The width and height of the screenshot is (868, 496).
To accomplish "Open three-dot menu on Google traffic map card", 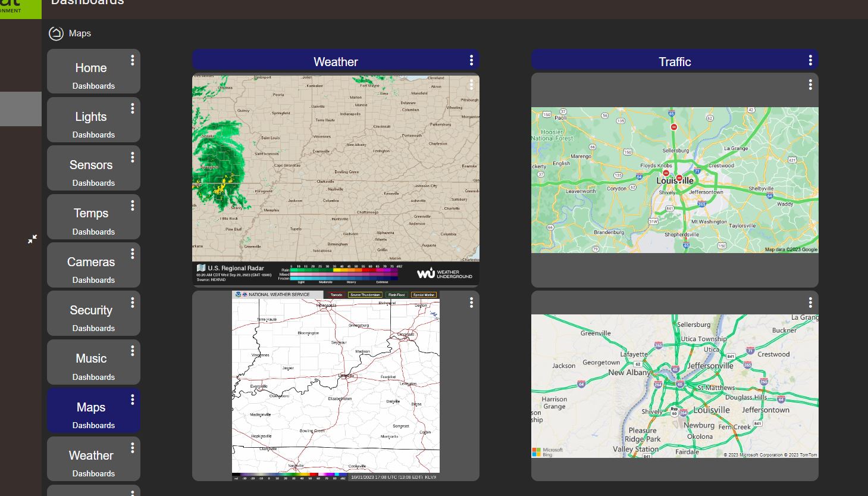I will tap(810, 85).
